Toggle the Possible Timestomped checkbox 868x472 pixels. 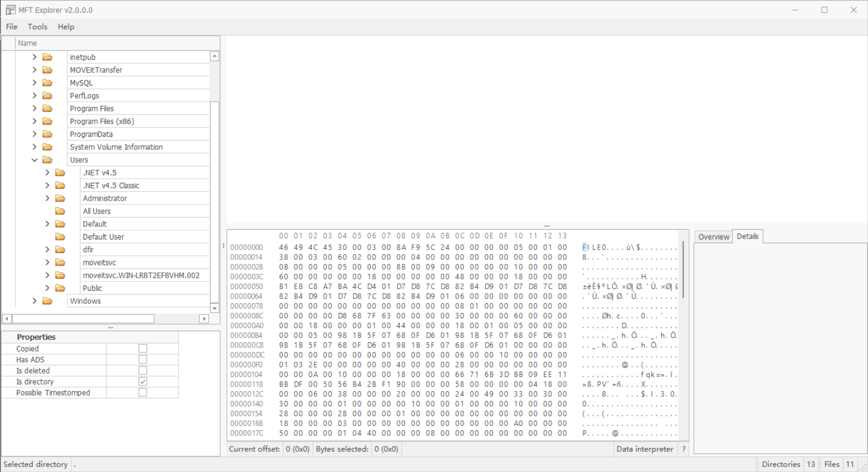143,393
